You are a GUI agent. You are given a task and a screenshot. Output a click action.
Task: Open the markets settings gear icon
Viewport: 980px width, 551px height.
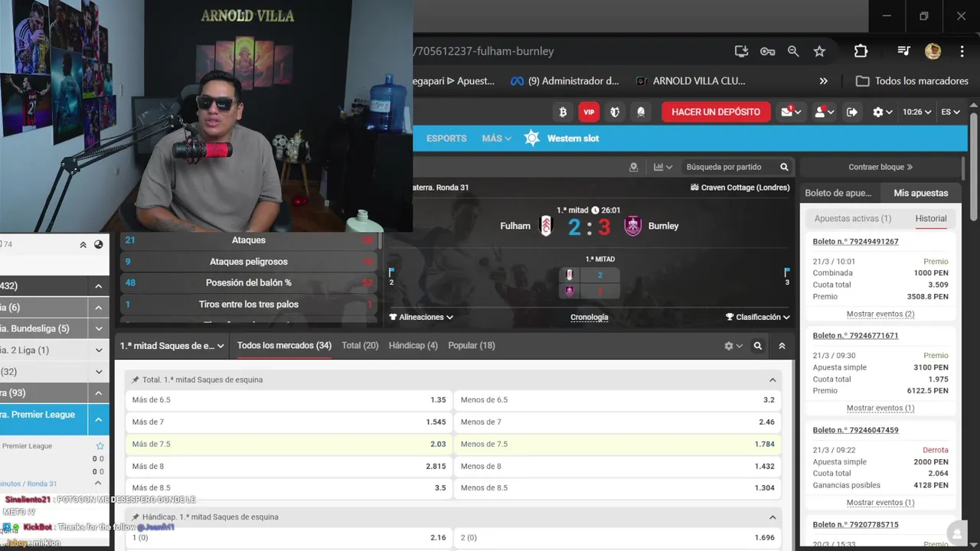[733, 346]
